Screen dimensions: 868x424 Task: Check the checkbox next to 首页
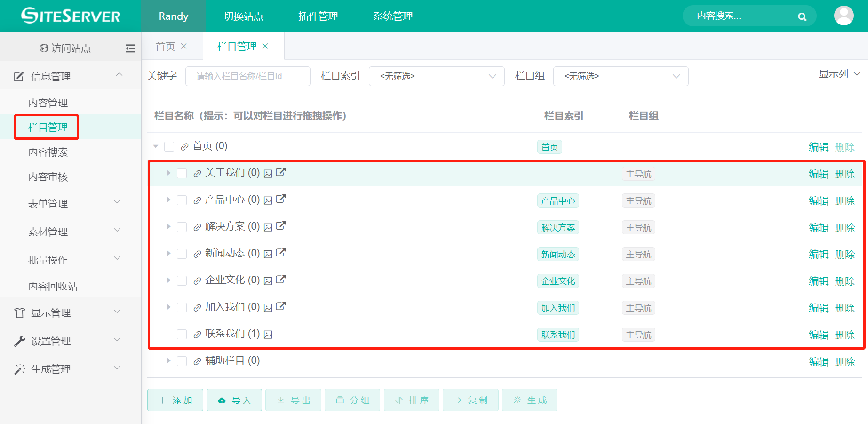click(x=169, y=146)
